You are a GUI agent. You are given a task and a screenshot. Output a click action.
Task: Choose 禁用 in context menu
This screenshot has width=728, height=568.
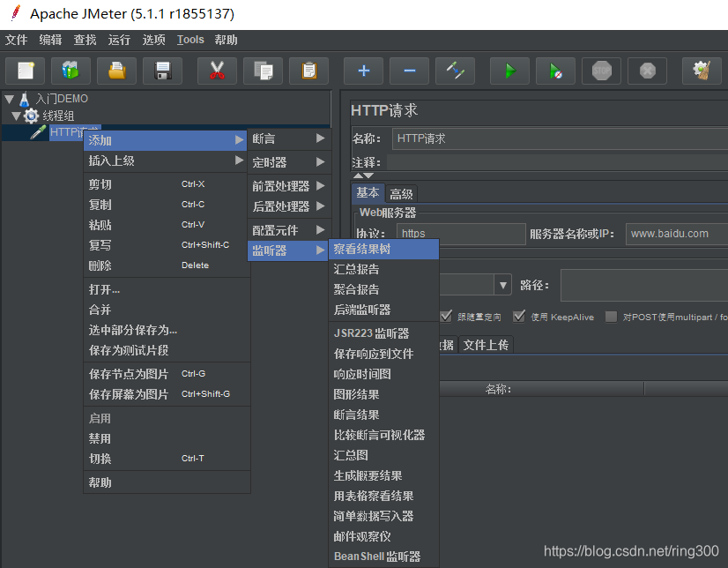pyautogui.click(x=167, y=438)
